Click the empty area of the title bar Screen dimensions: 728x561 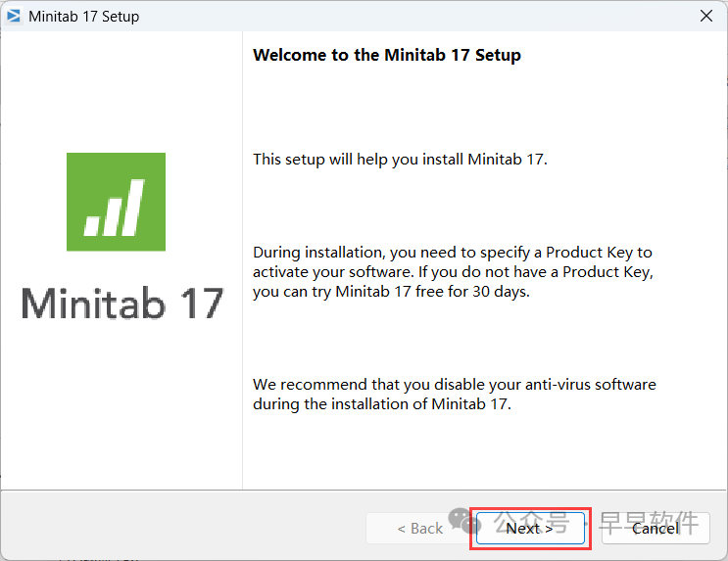[392, 16]
